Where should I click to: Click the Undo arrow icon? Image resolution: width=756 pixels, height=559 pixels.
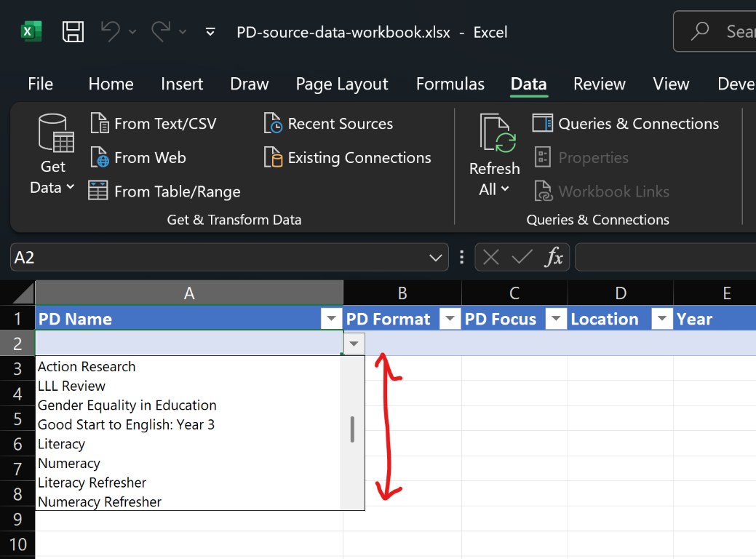pyautogui.click(x=110, y=31)
